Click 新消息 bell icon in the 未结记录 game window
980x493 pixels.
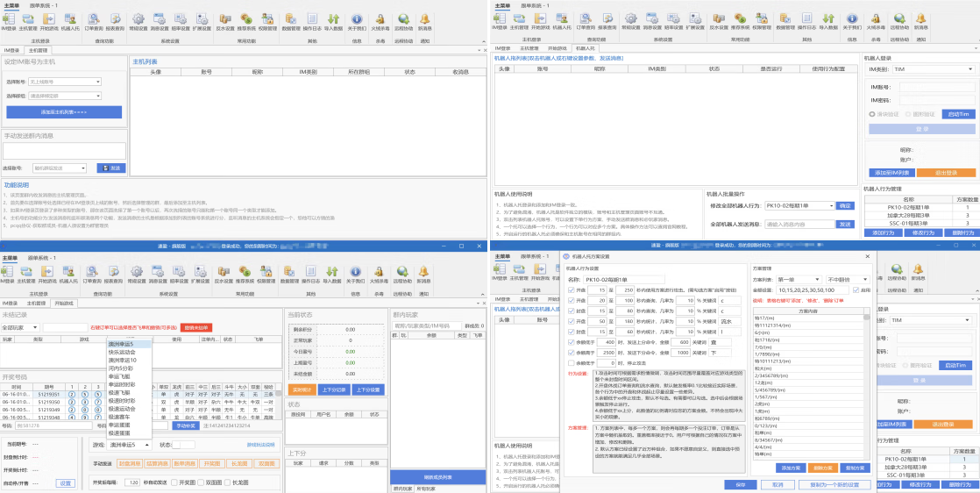click(424, 274)
